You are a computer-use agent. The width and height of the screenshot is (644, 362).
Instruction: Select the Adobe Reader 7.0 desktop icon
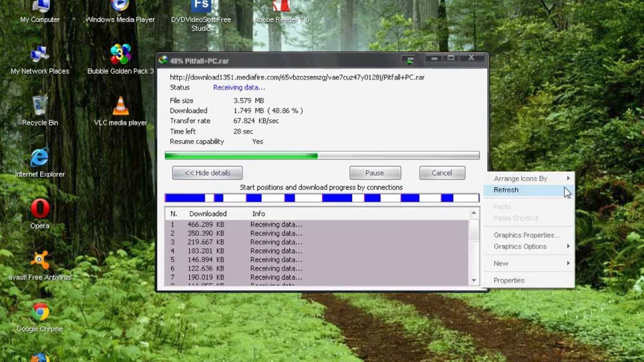(x=281, y=12)
